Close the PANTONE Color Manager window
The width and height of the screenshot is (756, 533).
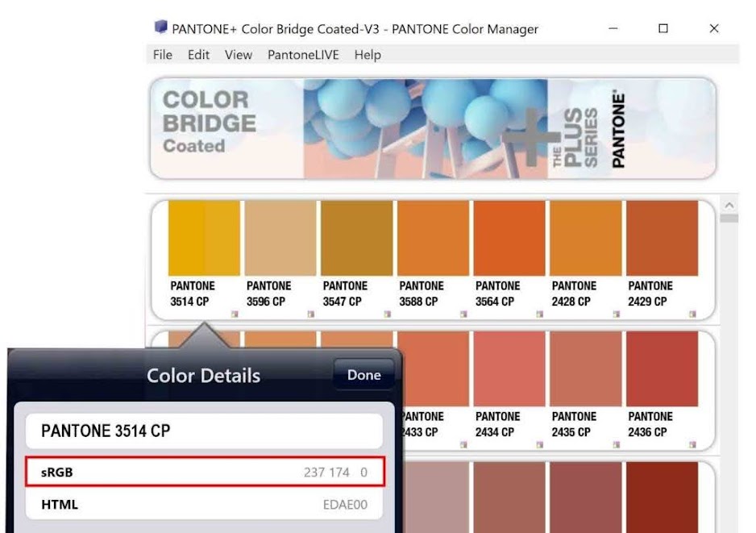(714, 28)
